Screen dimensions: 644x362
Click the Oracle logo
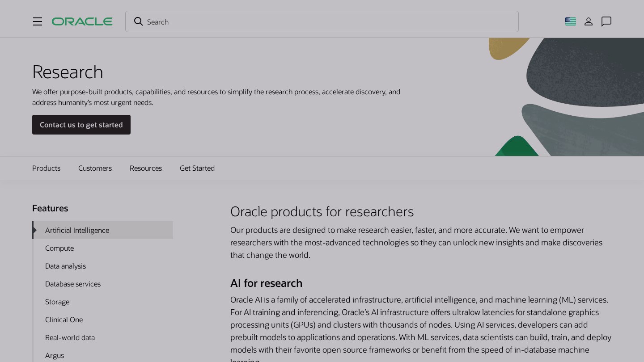point(82,21)
